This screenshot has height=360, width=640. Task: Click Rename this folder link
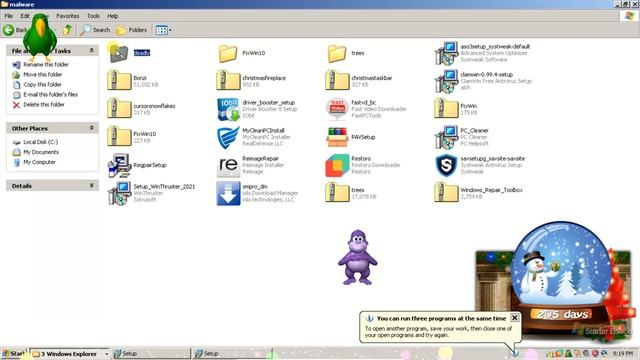(x=46, y=64)
